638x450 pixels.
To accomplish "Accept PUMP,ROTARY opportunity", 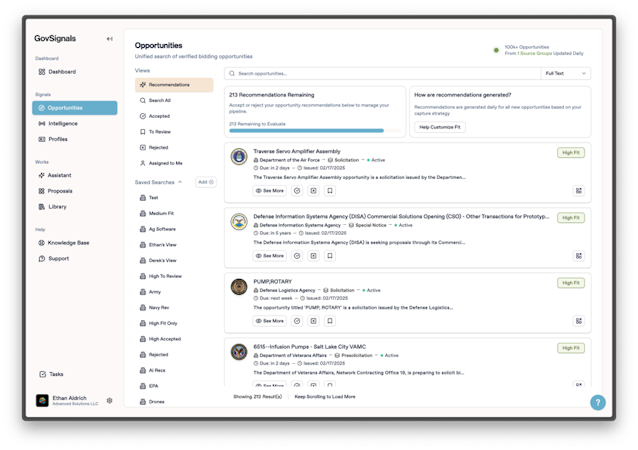I will tap(297, 321).
